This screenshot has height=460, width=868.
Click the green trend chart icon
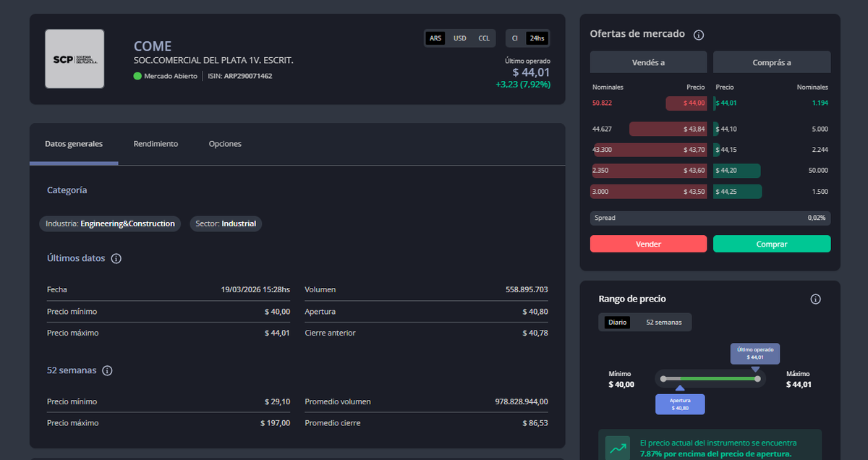[x=618, y=448]
